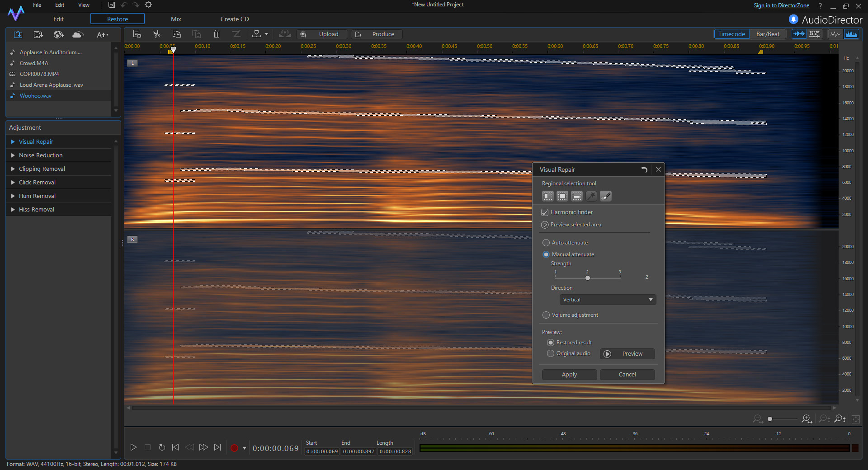Switch to the Create CD tab
This screenshot has height=470, width=868.
pos(235,19)
